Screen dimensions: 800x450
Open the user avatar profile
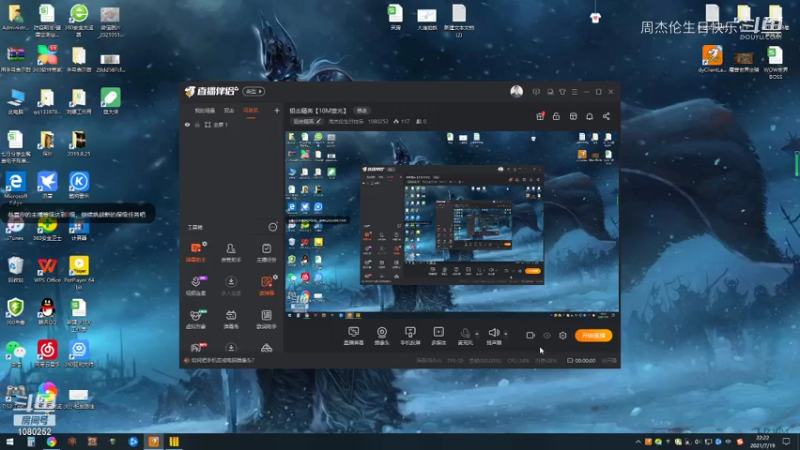pyautogui.click(x=516, y=91)
